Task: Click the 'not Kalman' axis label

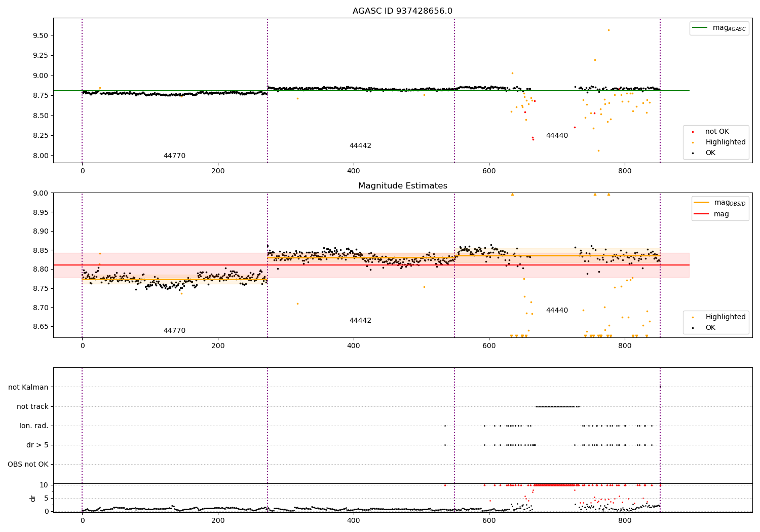Action: pos(28,388)
